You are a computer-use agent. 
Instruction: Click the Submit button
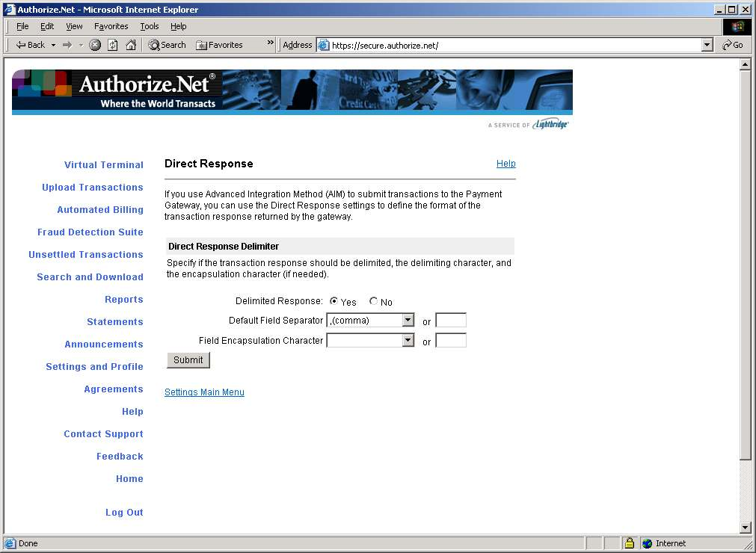(x=188, y=360)
